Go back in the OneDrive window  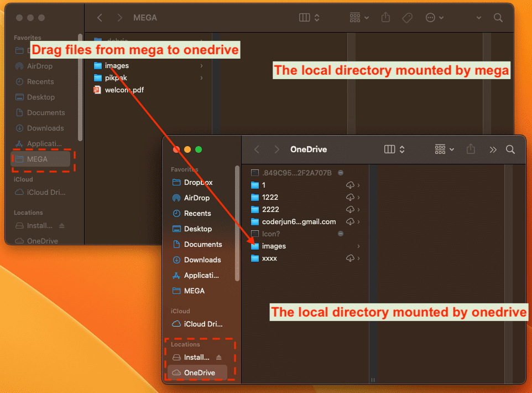[x=257, y=149]
